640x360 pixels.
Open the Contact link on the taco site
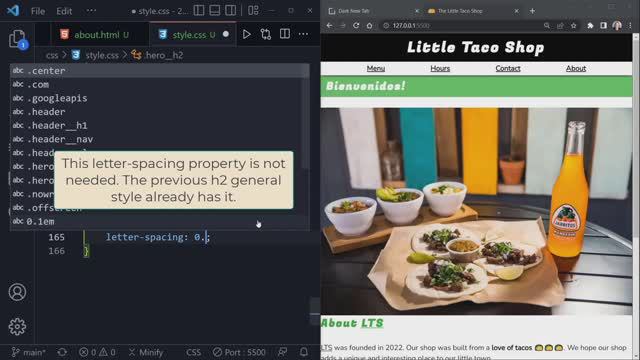click(x=508, y=68)
